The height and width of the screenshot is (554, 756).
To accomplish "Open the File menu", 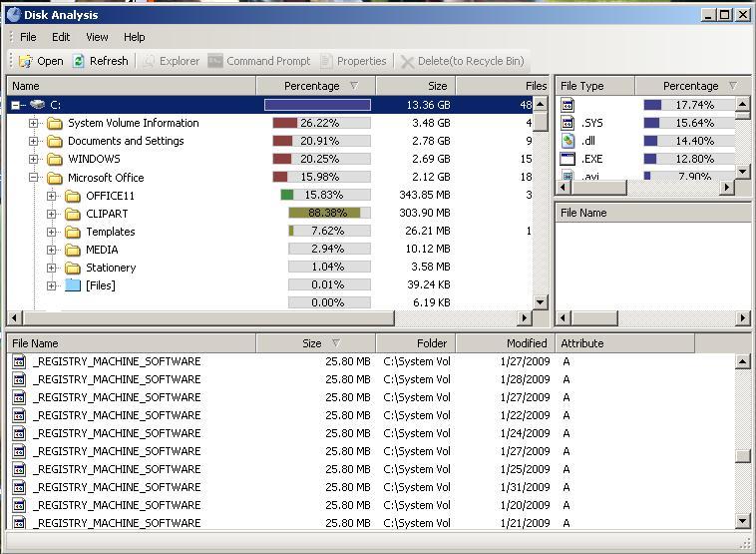I will (x=28, y=37).
